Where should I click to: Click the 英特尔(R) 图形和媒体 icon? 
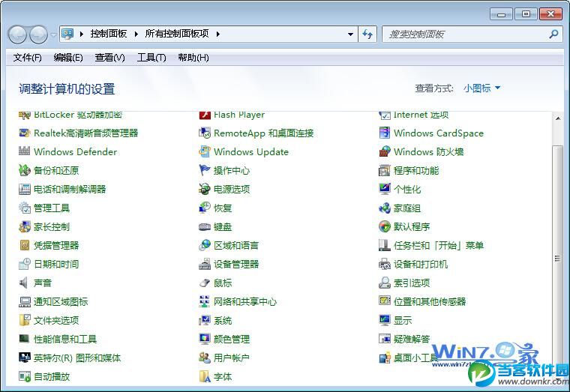[24, 358]
